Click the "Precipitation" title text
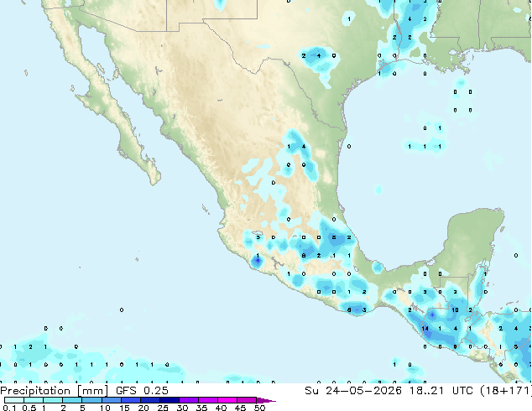 [35, 391]
